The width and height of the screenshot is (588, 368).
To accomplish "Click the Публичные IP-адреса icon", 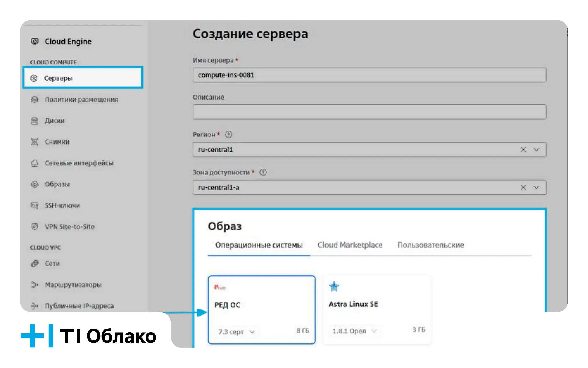I will click(35, 306).
